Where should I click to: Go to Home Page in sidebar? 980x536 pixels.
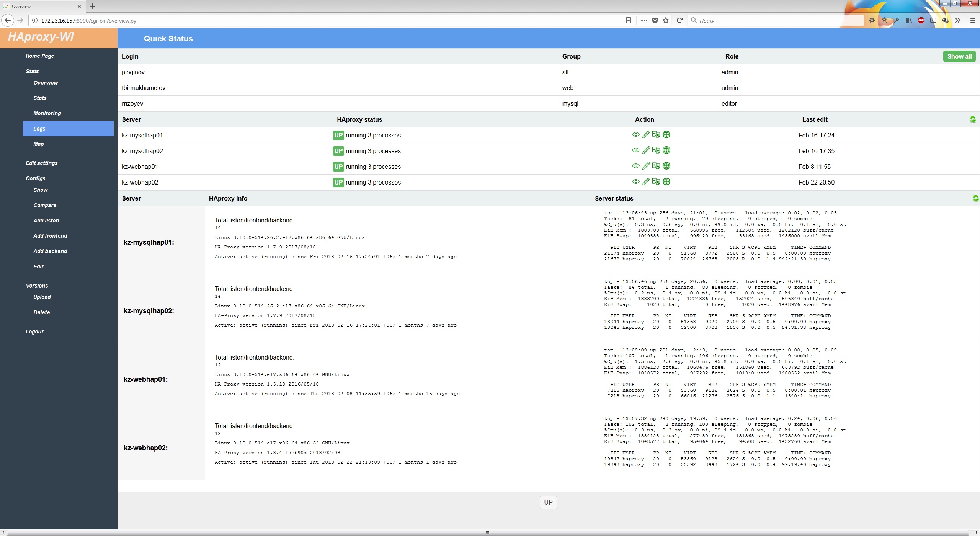[40, 56]
